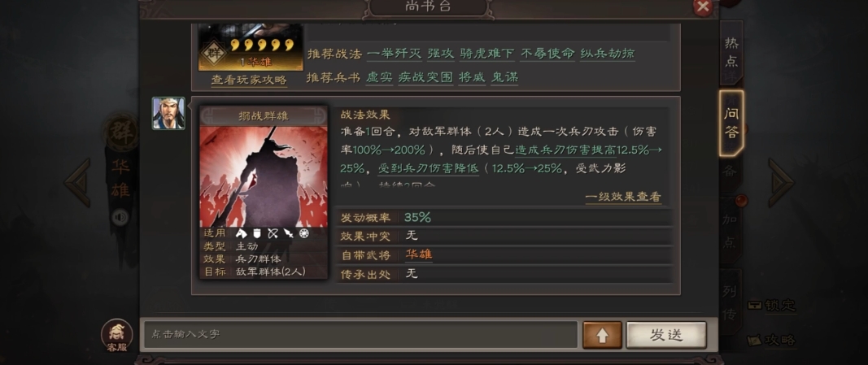Open the 列传 side tab
The height and width of the screenshot is (365, 868).
point(731,302)
